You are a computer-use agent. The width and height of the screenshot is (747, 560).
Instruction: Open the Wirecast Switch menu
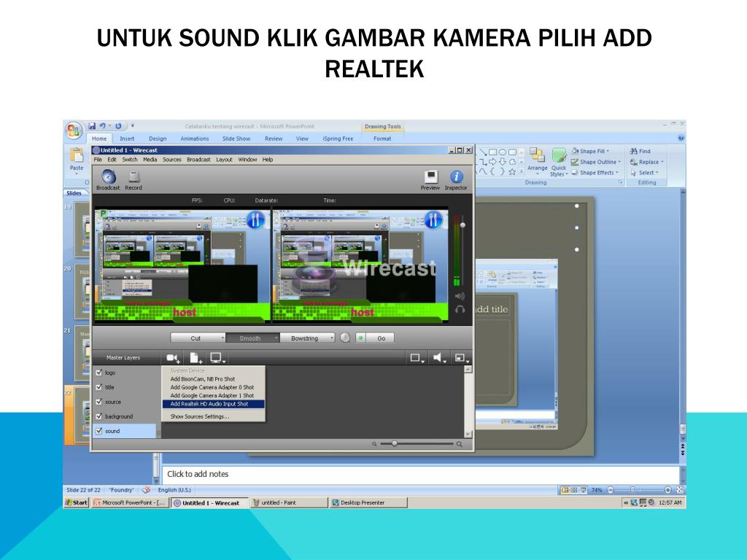130,160
